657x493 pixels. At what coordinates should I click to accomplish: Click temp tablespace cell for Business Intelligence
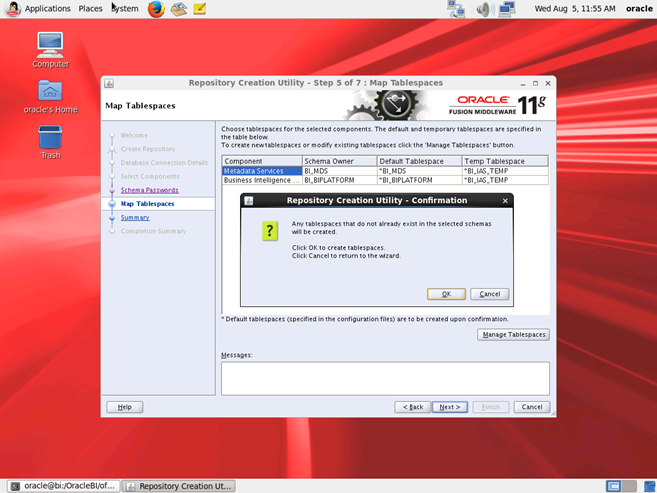click(x=505, y=180)
